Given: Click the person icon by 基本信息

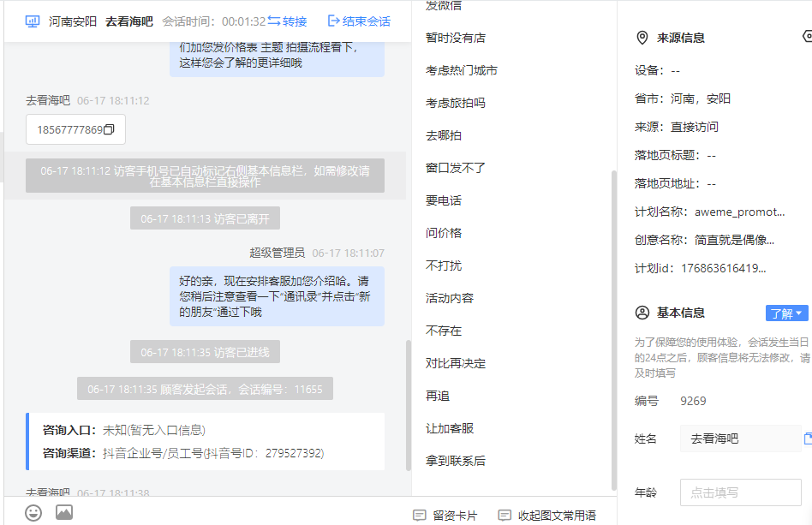Looking at the screenshot, I should coord(642,313).
